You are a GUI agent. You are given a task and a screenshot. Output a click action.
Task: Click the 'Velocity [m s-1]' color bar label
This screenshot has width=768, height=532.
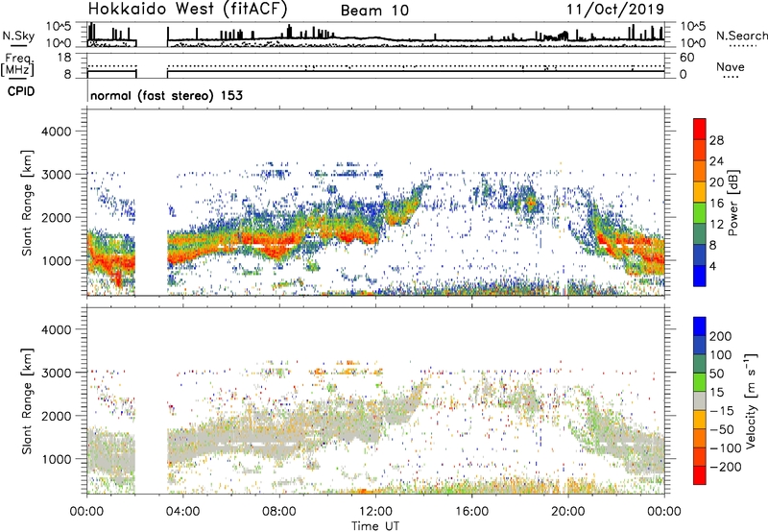751,400
